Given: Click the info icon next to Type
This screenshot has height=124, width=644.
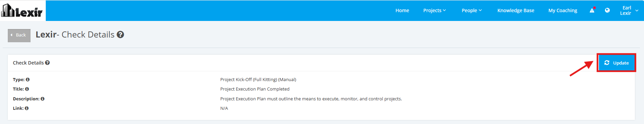Looking at the screenshot, I should [x=28, y=79].
